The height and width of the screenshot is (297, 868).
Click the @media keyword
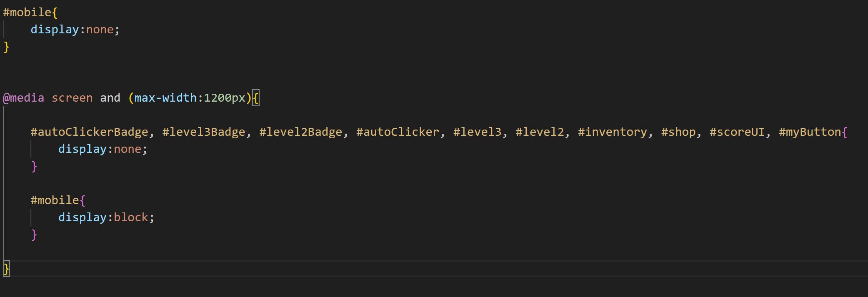tap(24, 98)
